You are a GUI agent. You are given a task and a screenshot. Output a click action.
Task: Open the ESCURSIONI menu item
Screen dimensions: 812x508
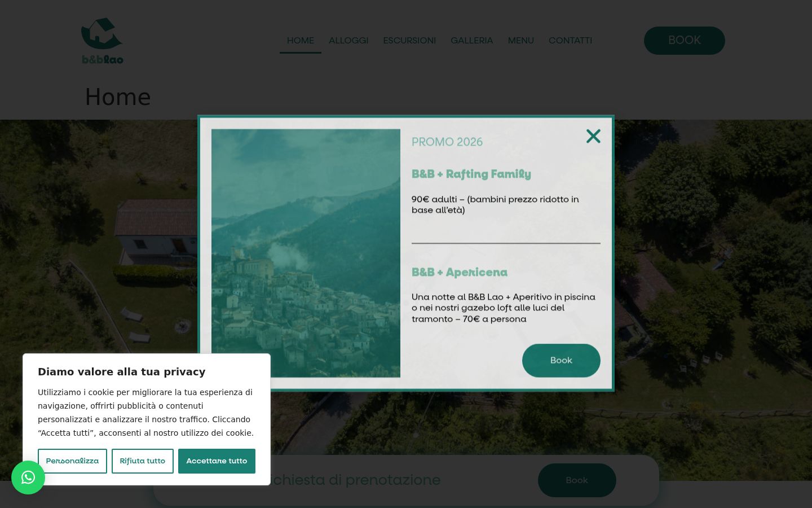(x=409, y=41)
